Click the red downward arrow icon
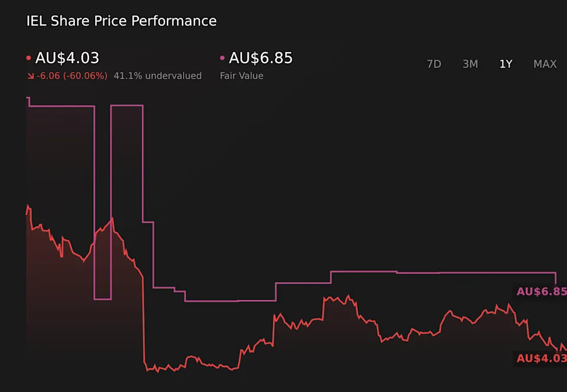This screenshot has width=567, height=392. [30, 76]
